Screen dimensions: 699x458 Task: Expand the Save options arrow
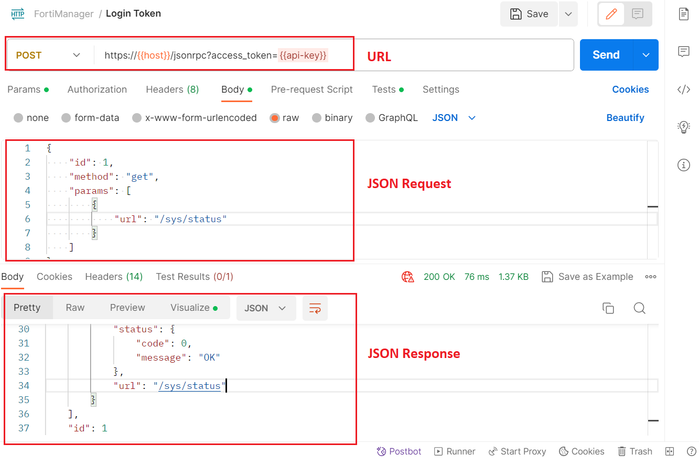[x=568, y=14]
